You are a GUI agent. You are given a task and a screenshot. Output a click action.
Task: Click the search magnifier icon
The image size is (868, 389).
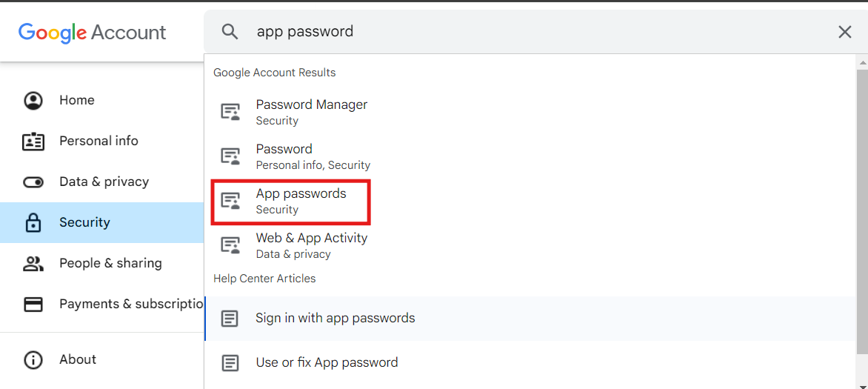tap(230, 32)
